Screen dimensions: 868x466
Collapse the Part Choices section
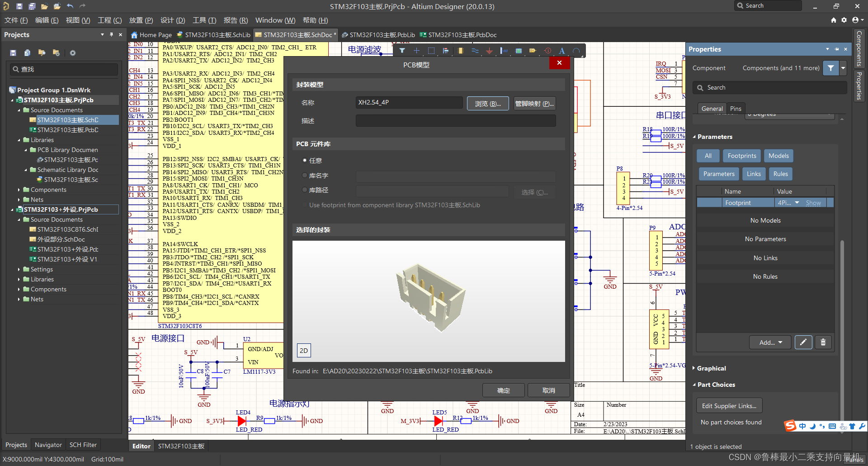(694, 385)
